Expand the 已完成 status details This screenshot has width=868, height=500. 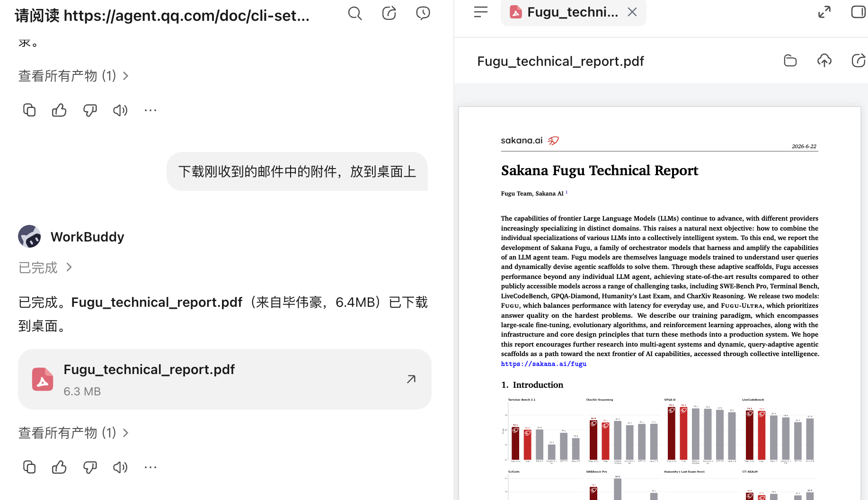coord(45,268)
